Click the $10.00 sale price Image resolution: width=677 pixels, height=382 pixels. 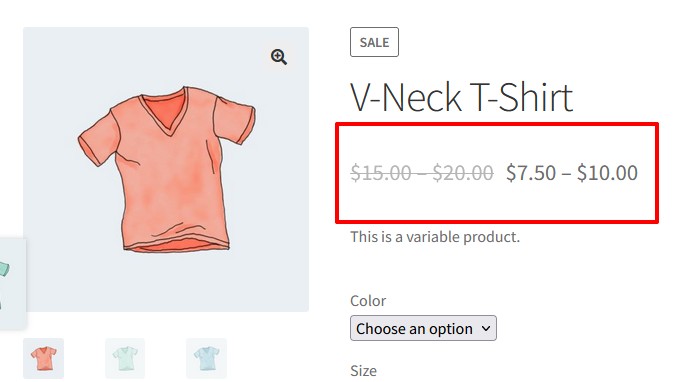click(x=607, y=173)
